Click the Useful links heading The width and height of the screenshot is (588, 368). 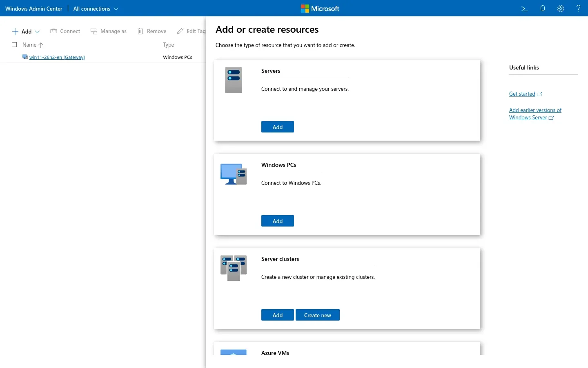[524, 67]
